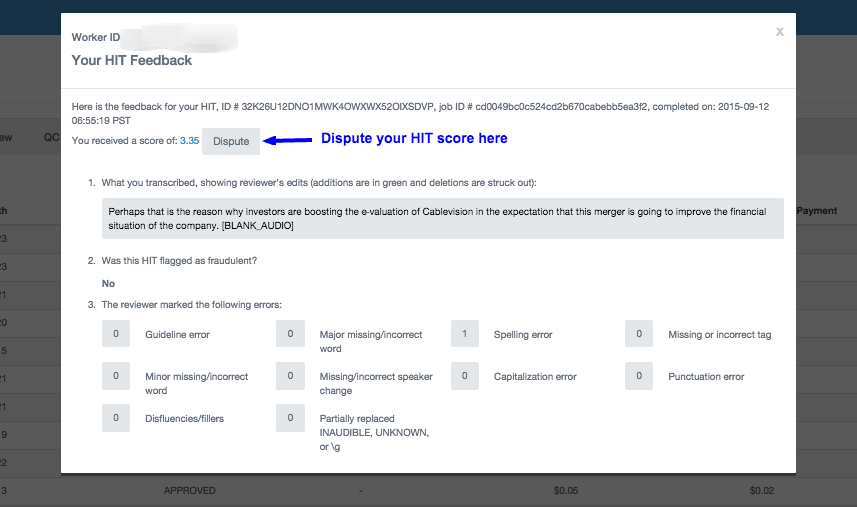Screen dimensions: 857x507
Task: Click the Missing/incorrect speaker change count box
Action: 290,376
